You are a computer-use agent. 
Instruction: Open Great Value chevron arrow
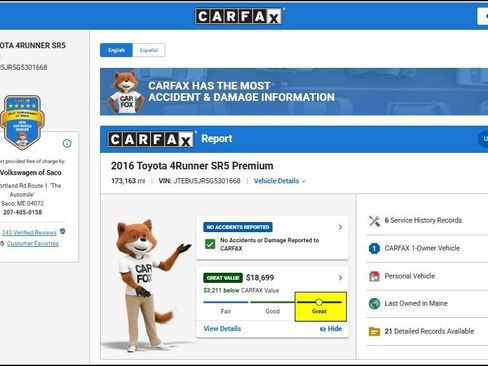click(340, 278)
